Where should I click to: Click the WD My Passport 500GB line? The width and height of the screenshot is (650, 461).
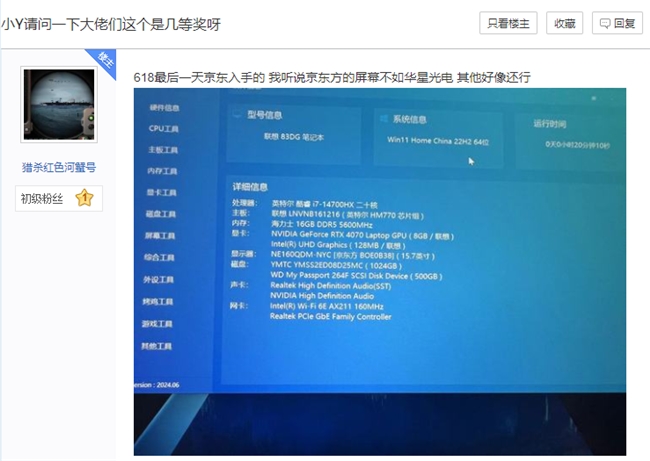click(x=356, y=276)
